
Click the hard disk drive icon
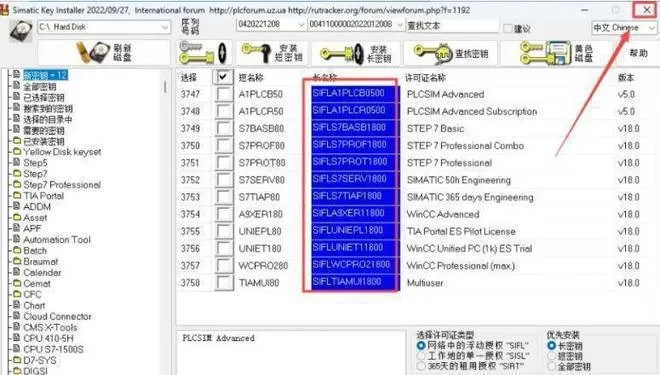pos(21,30)
